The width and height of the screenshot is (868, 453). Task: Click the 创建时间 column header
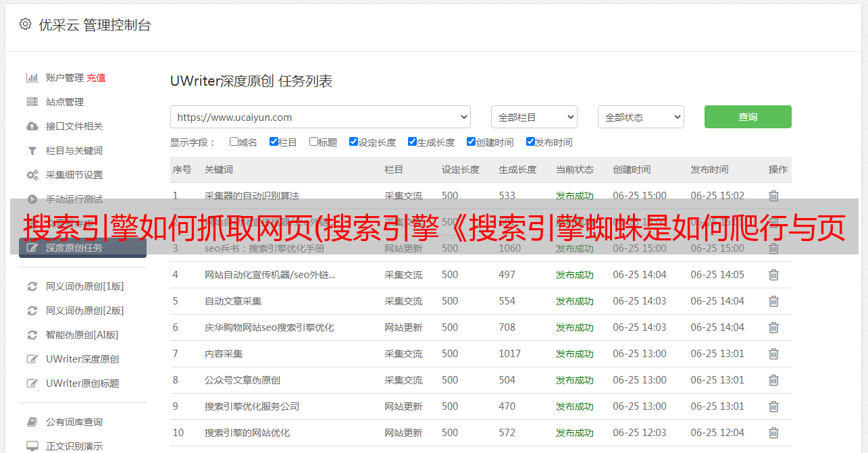click(632, 169)
